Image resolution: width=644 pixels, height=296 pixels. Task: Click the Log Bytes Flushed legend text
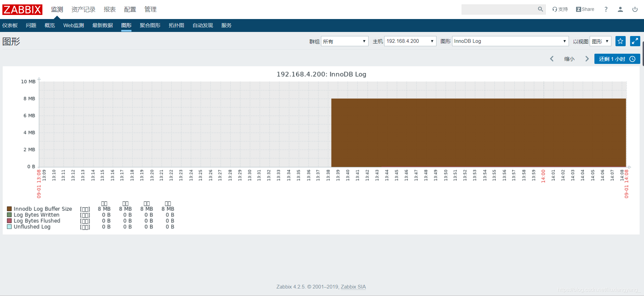pyautogui.click(x=37, y=221)
